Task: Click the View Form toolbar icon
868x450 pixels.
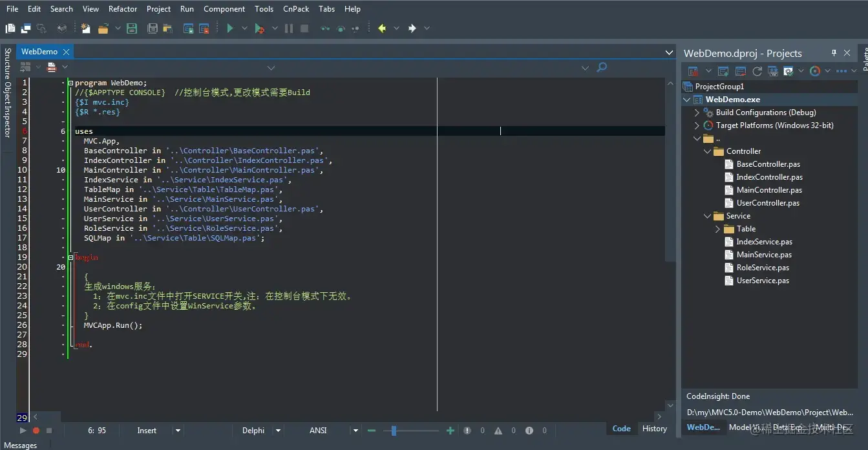Action: point(26,28)
